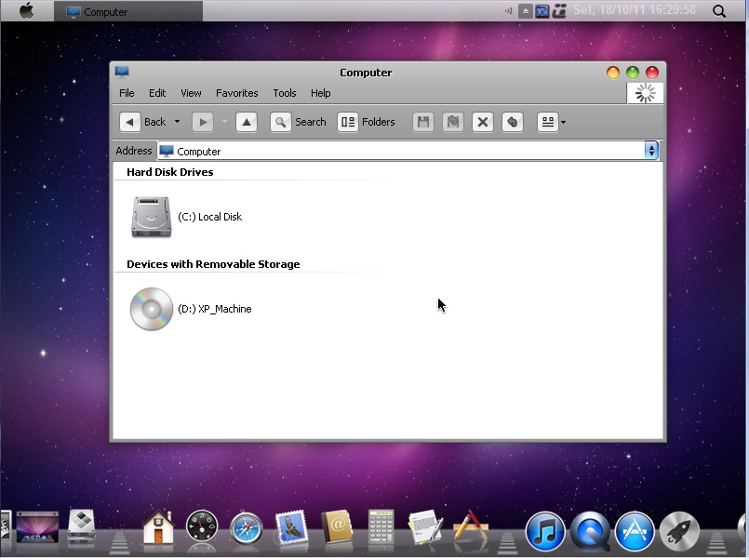Open the TextEdit paper-and-pen dock icon
This screenshot has width=749, height=560.
pos(425,527)
